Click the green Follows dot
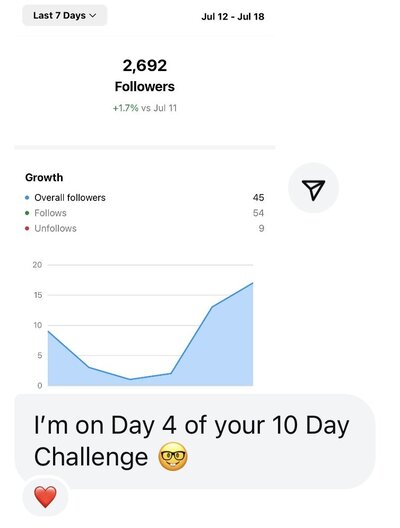This screenshot has height=528, width=400. [x=27, y=213]
